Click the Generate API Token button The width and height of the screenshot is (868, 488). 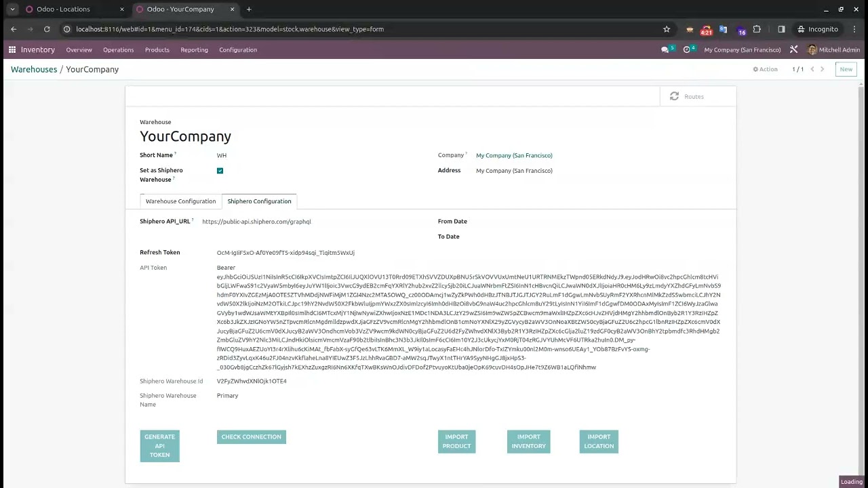(x=160, y=446)
